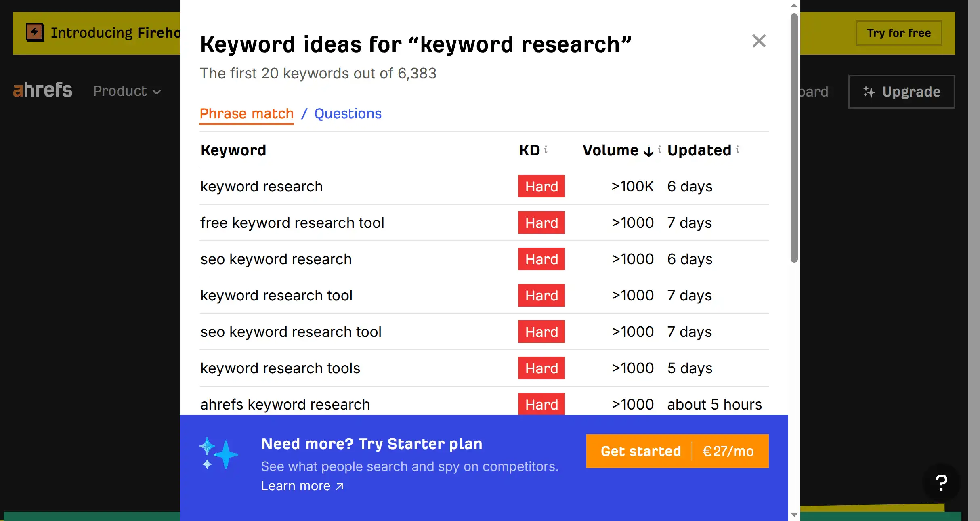Click the scrollbar down arrow
980x521 pixels.
[794, 515]
